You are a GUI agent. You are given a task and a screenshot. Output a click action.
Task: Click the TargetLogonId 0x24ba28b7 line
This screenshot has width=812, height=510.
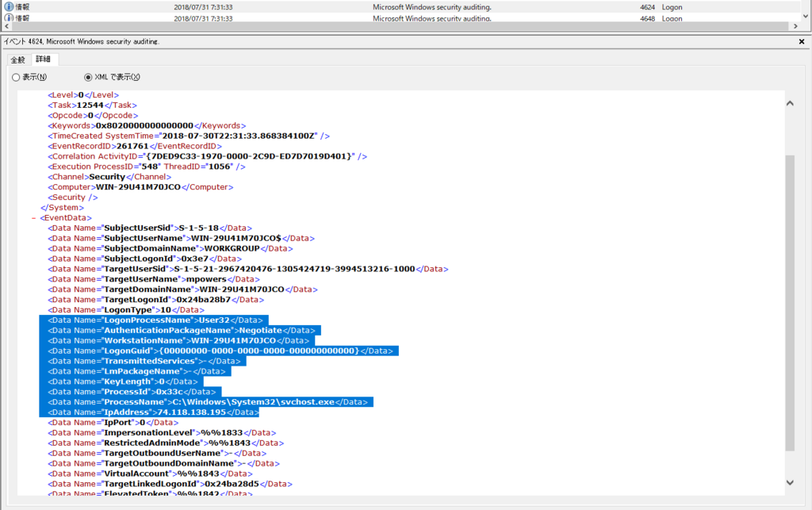[x=156, y=300]
